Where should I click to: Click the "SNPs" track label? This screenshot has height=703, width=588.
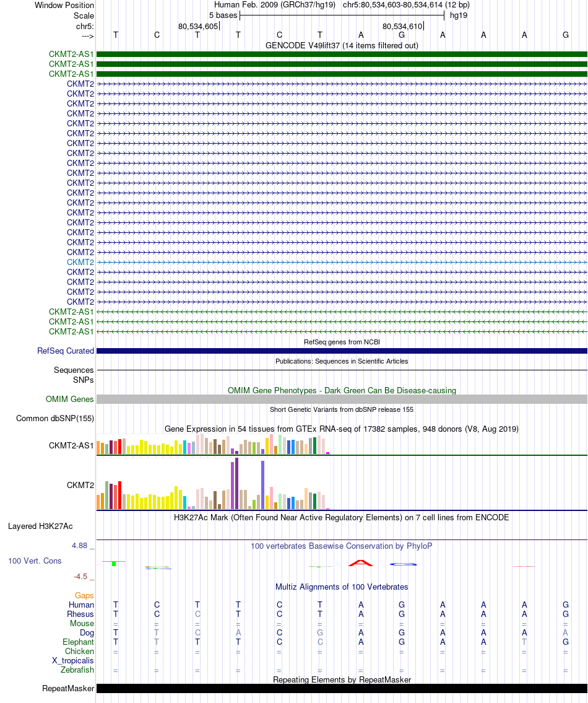point(84,380)
